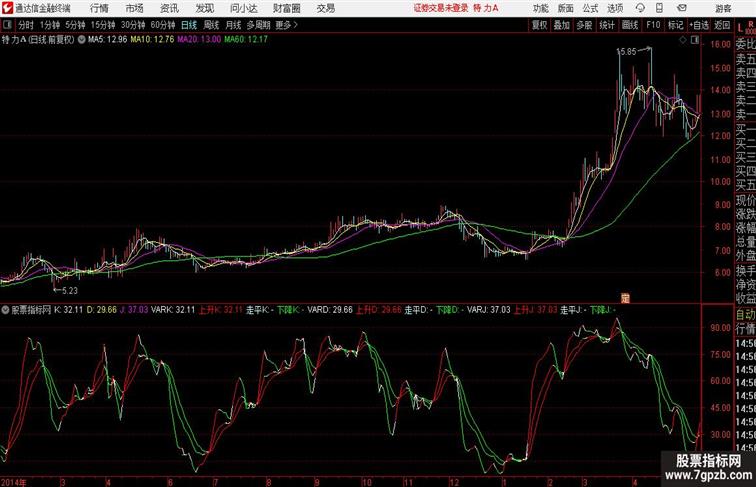Screen dimensions: 756x487
Task: Add stock with +自选 button
Action: [x=699, y=25]
